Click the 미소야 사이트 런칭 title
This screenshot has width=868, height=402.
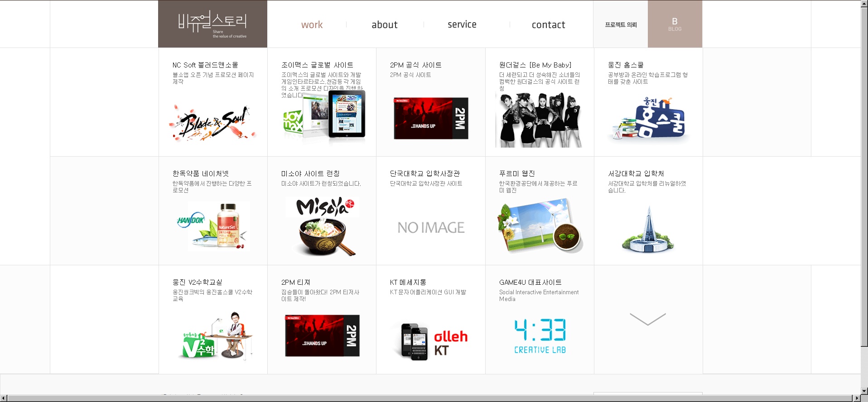pos(310,174)
